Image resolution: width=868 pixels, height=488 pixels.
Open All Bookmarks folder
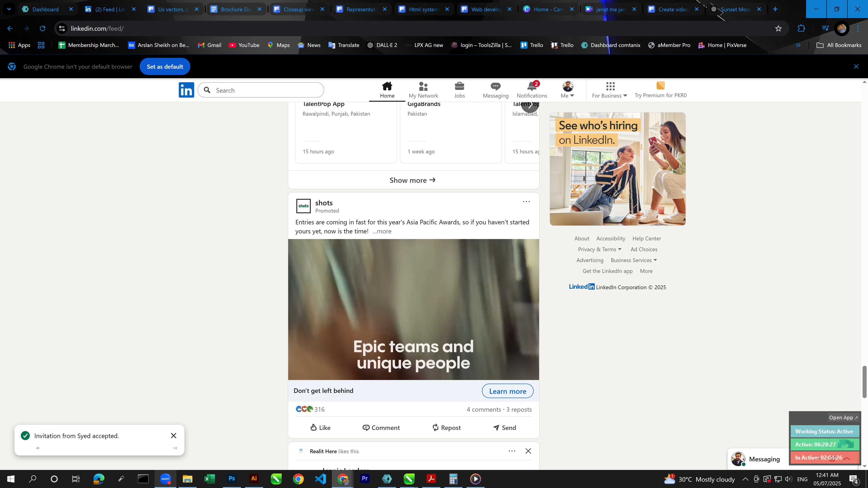(839, 45)
